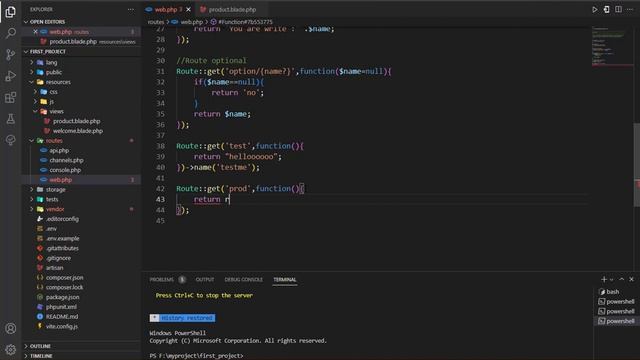Select the Terminal panel tab
This screenshot has width=640, height=360.
(x=284, y=280)
